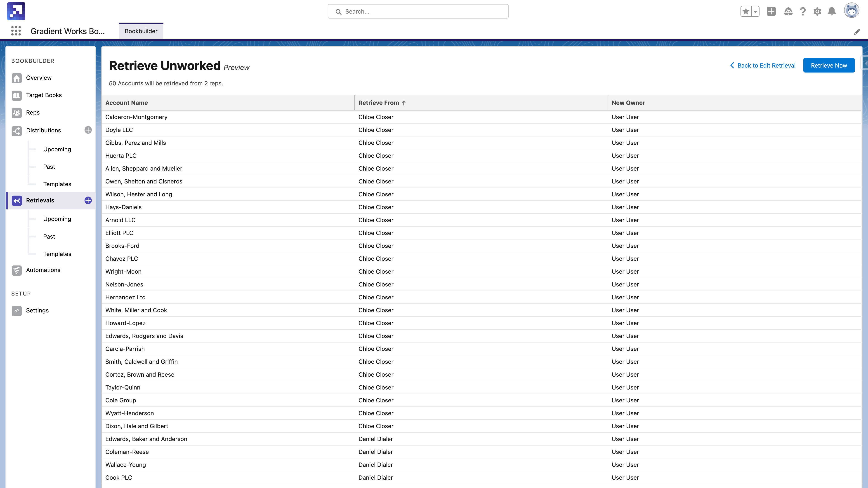Open the App Launcher grid icon
Screen dimensions: 868x488
pyautogui.click(x=16, y=31)
